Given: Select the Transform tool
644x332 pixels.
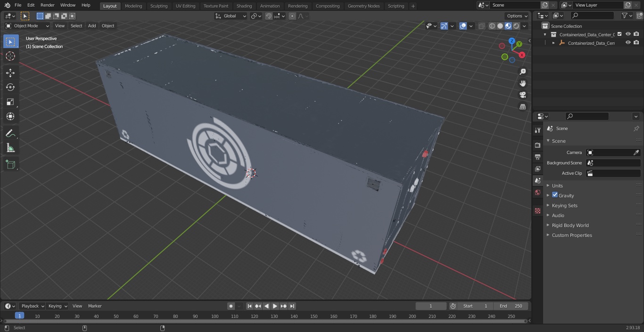Looking at the screenshot, I should tap(10, 116).
